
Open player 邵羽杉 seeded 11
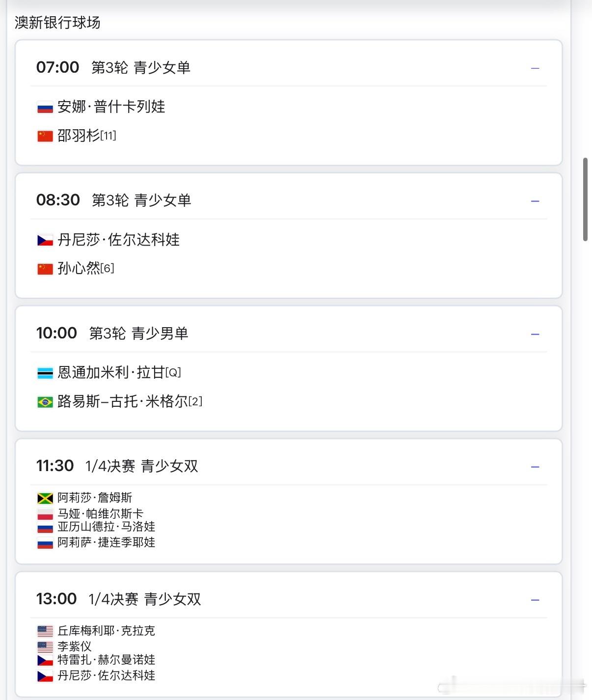(87, 135)
